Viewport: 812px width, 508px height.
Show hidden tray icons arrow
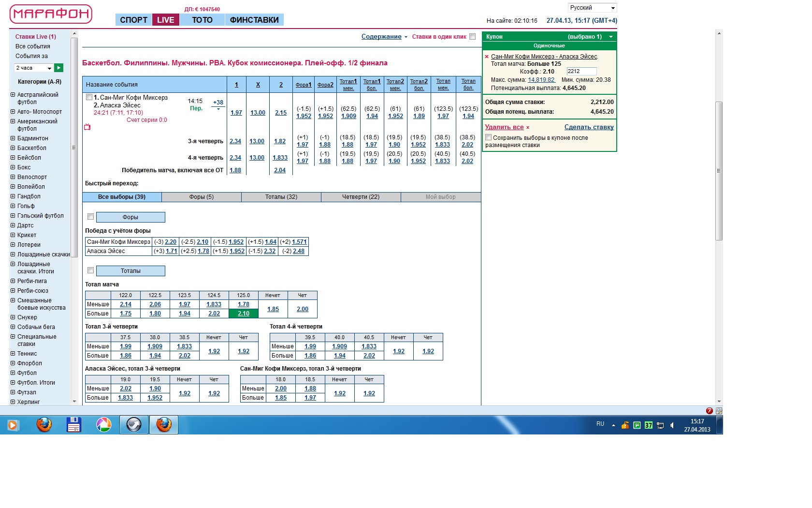pos(613,425)
